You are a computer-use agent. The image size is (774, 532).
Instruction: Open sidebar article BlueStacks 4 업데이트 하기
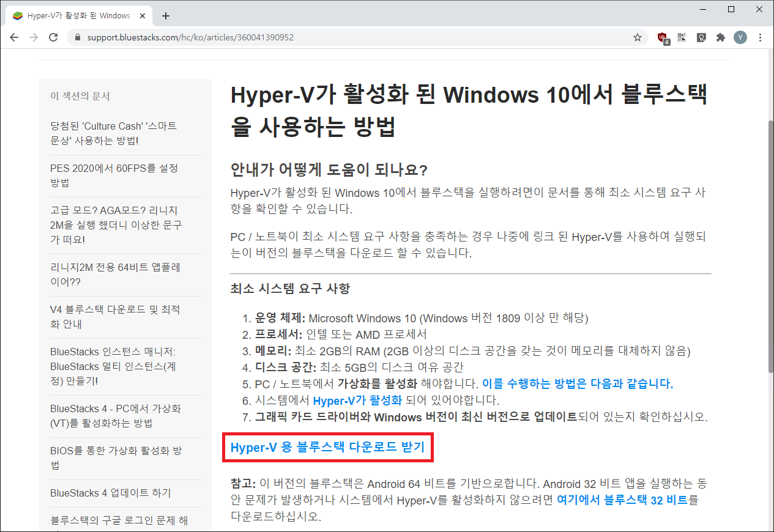pos(111,493)
